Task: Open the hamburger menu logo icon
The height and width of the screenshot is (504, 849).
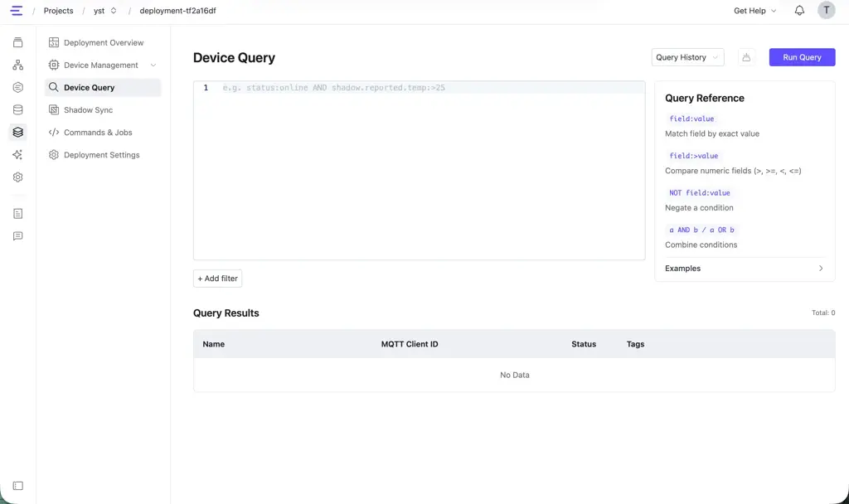Action: tap(17, 10)
